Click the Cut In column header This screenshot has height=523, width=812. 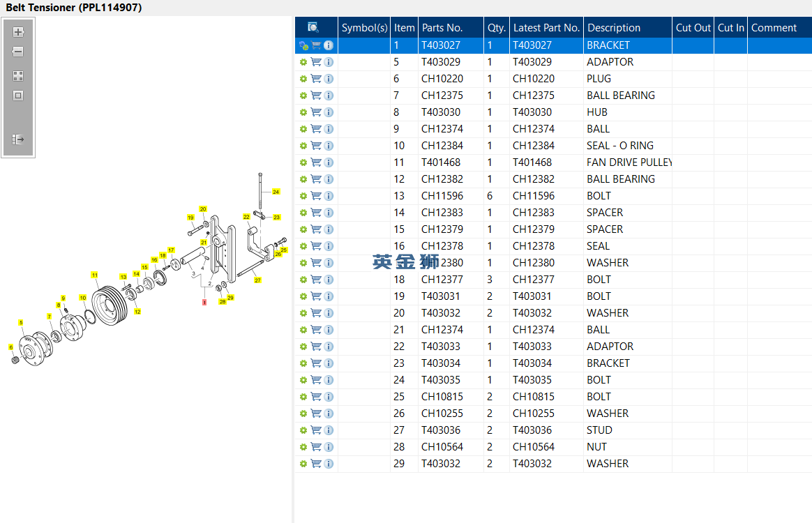tap(730, 28)
